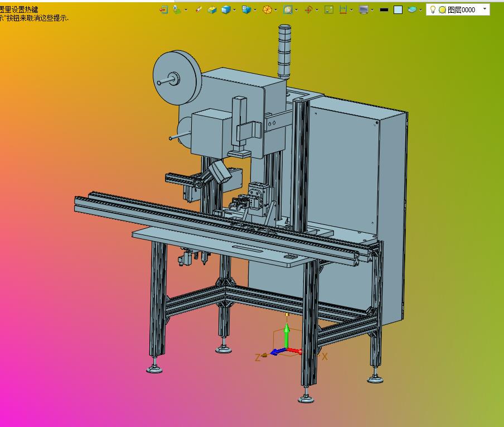
Task: Click the insert component icon
Action: (177, 10)
